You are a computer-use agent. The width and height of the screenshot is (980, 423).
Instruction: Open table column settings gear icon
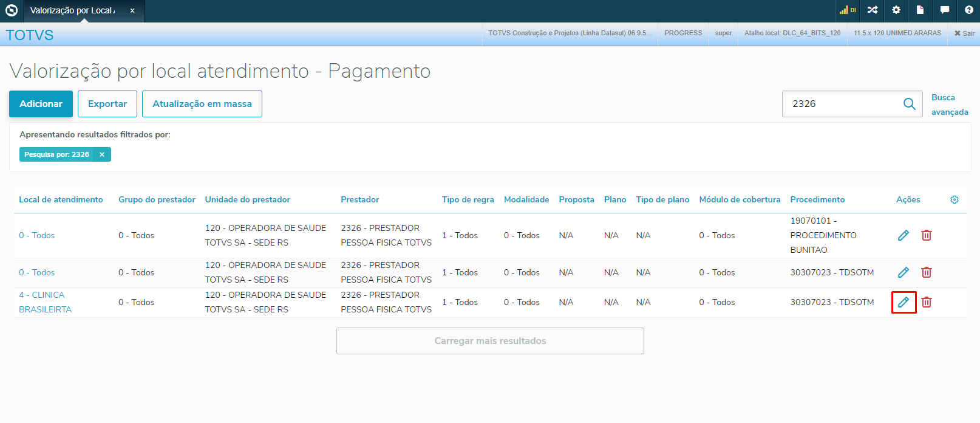tap(954, 200)
